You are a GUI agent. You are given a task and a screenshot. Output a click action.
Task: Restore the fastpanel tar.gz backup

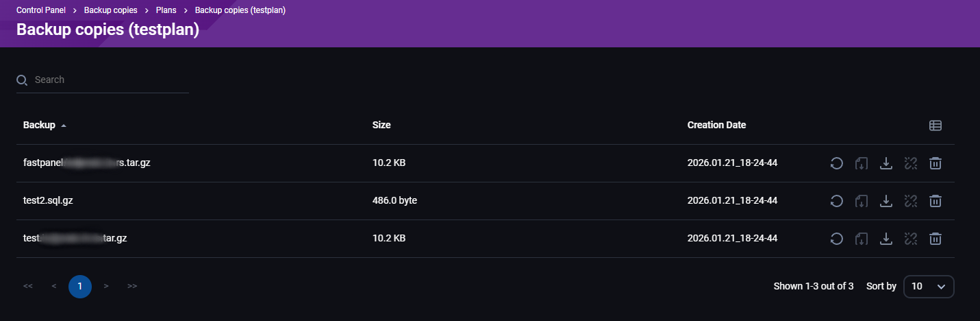pyautogui.click(x=836, y=163)
